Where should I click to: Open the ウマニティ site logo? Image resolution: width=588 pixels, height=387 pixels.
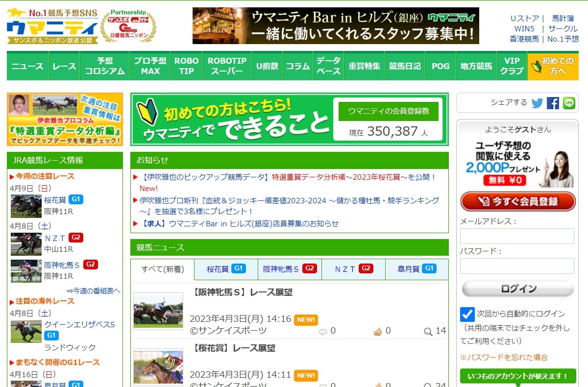52,26
